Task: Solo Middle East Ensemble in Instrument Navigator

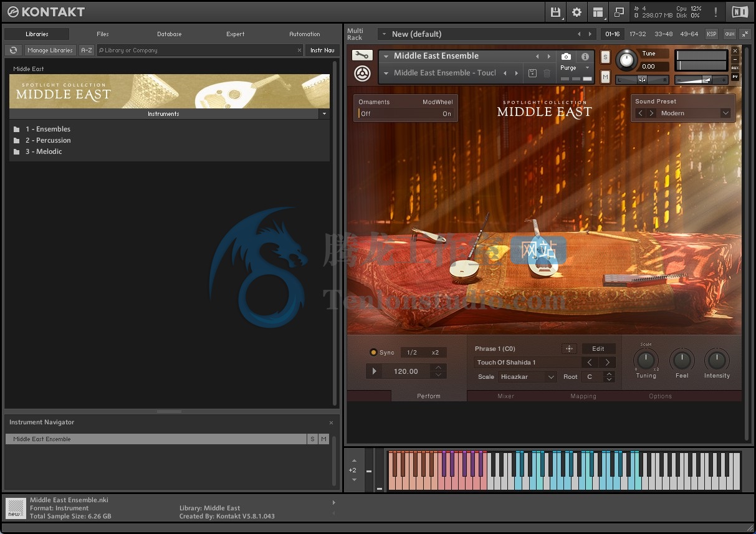Action: click(312, 439)
